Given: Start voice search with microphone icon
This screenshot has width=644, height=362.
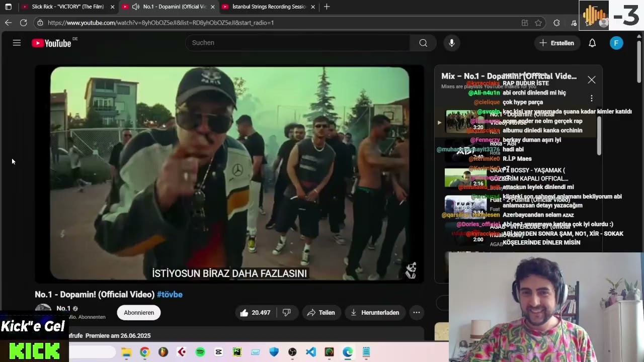Looking at the screenshot, I should [x=452, y=43].
